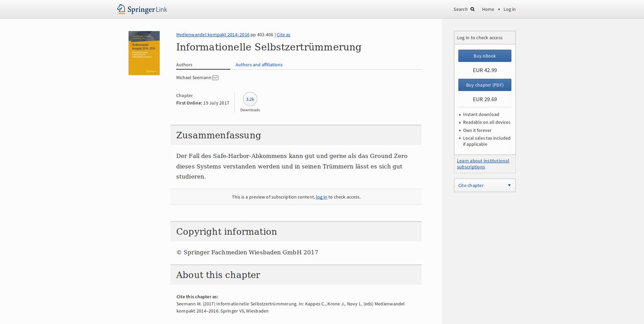The width and height of the screenshot is (644, 324).
Task: Click the Buy eBook button
Action: pyautogui.click(x=484, y=56)
